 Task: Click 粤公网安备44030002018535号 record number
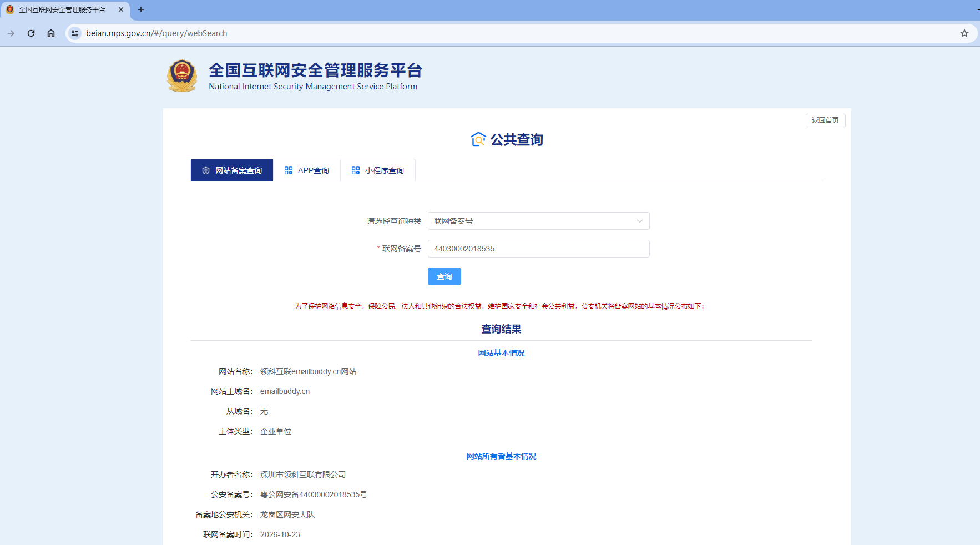click(314, 494)
